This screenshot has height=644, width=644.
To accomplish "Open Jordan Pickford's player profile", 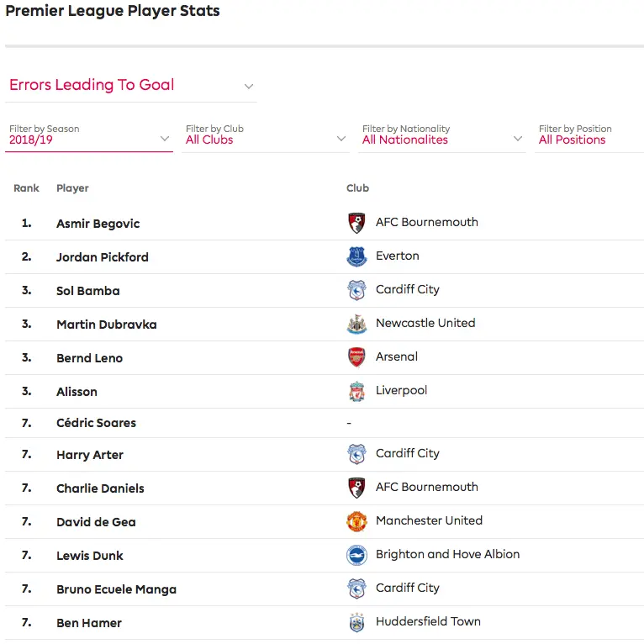I will tap(103, 257).
